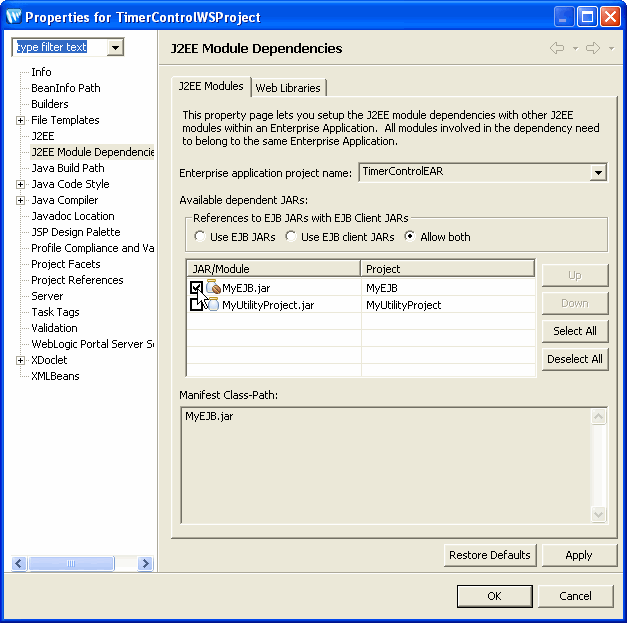The image size is (627, 623).
Task: Open the back history dropdown arrow
Action: 575,48
